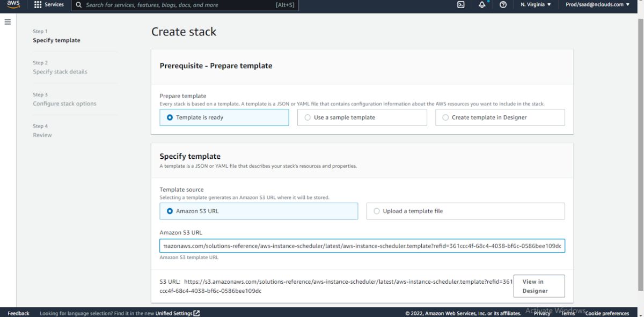Go to Step 2 Specify stack details
This screenshot has width=644, height=317.
tap(60, 71)
